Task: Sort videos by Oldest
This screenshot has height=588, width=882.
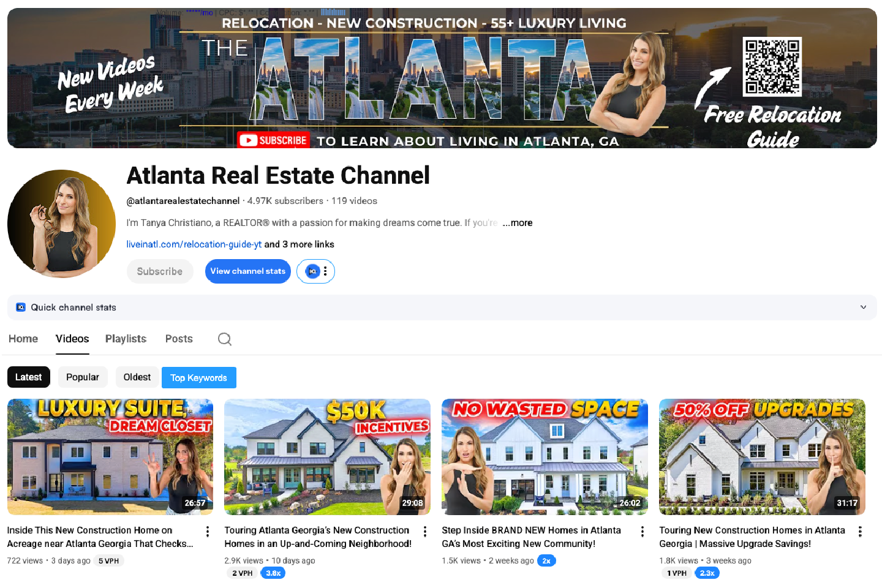Action: tap(137, 377)
